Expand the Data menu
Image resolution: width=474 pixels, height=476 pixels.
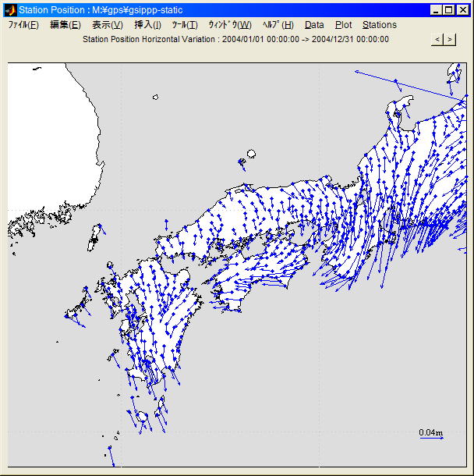pyautogui.click(x=314, y=25)
